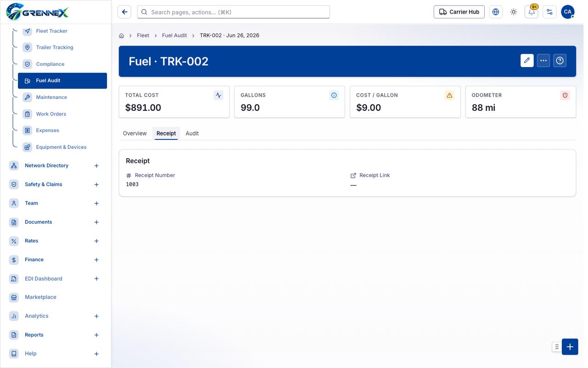Expand the Reports section
The height and width of the screenshot is (368, 588).
96,335
